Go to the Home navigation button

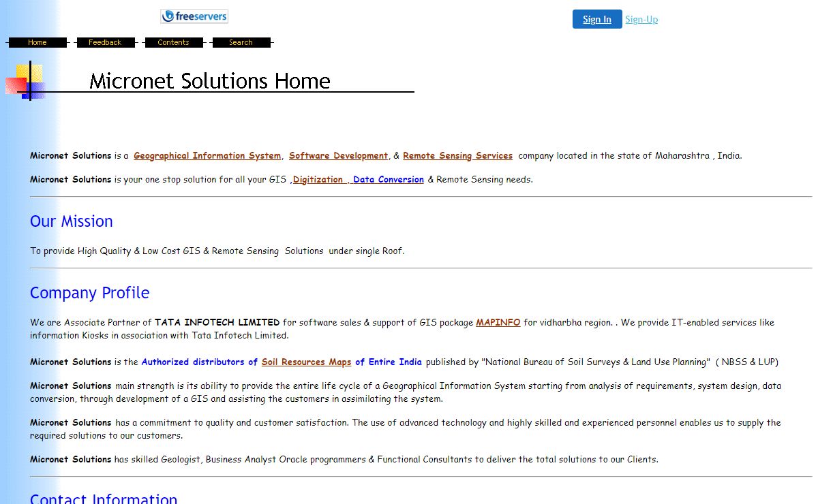click(37, 42)
